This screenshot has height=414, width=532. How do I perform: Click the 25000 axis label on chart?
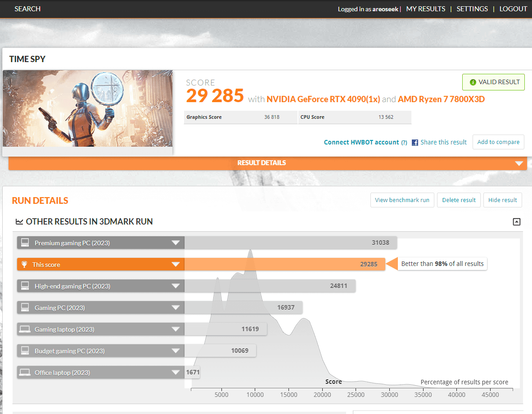tap(356, 395)
